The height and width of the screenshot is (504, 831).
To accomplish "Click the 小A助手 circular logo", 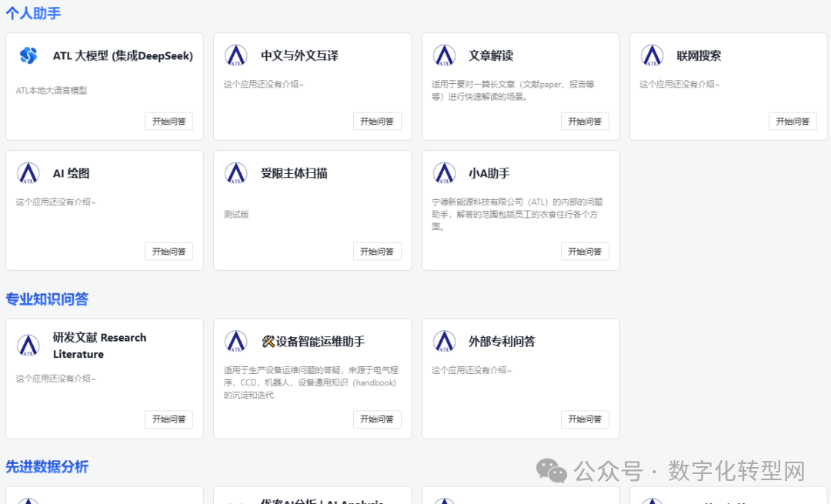I will 444,172.
